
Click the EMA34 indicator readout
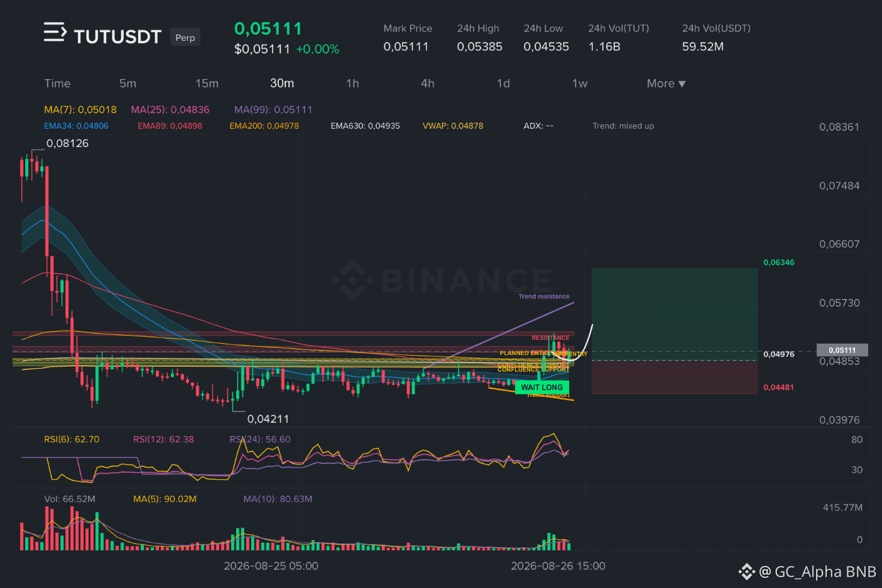[76, 126]
